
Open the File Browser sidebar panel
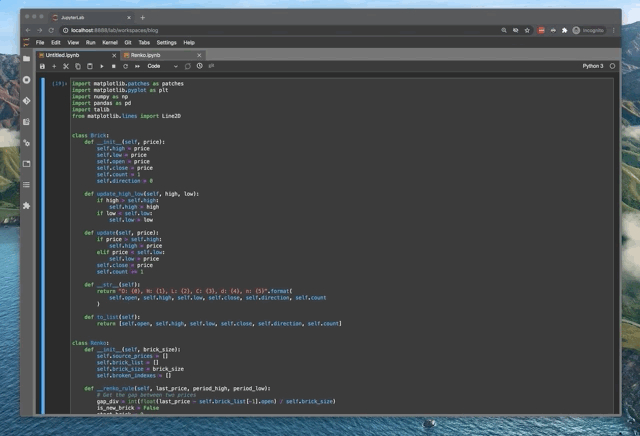pyautogui.click(x=27, y=59)
